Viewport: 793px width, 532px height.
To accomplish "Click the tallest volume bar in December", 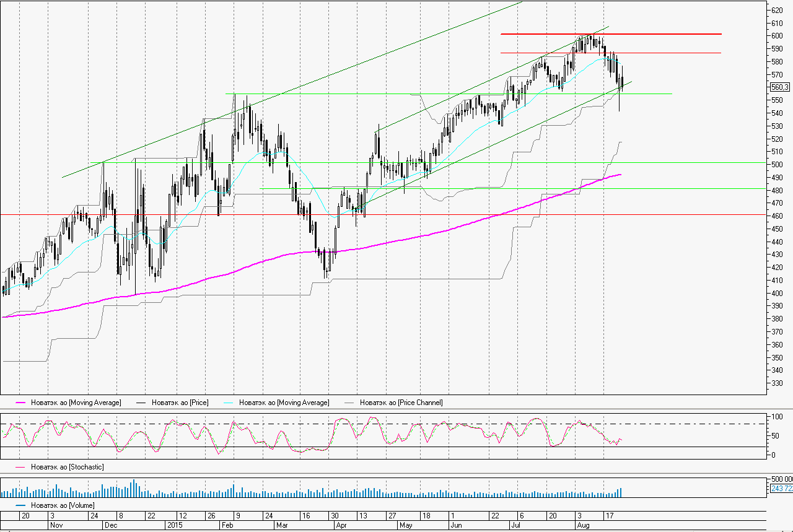I will [133, 488].
